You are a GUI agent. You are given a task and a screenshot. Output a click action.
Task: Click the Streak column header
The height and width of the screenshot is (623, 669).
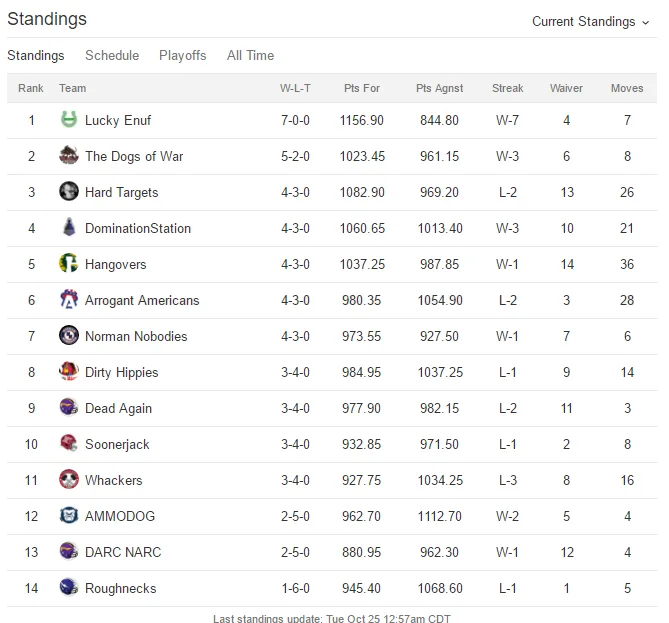507,88
